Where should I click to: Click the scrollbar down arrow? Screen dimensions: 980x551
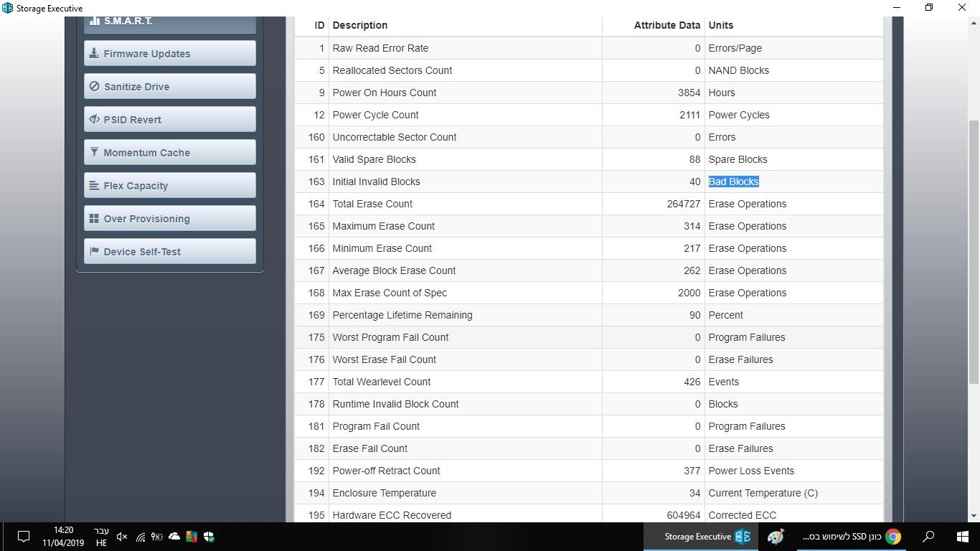974,516
